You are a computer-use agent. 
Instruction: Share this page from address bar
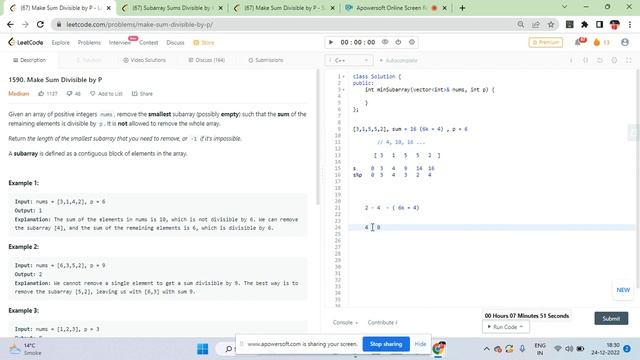pyautogui.click(x=536, y=24)
